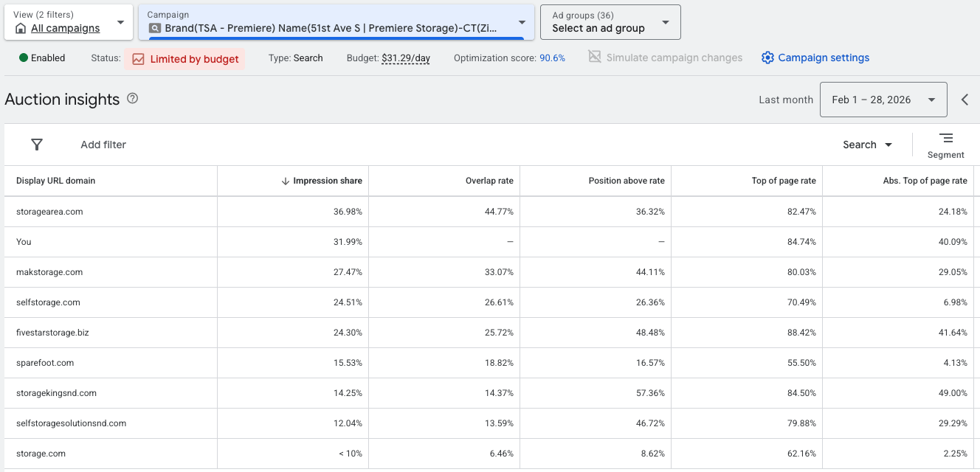Open the Feb 1 – 28, 2026 date picker
The height and width of the screenshot is (472, 980).
point(883,100)
